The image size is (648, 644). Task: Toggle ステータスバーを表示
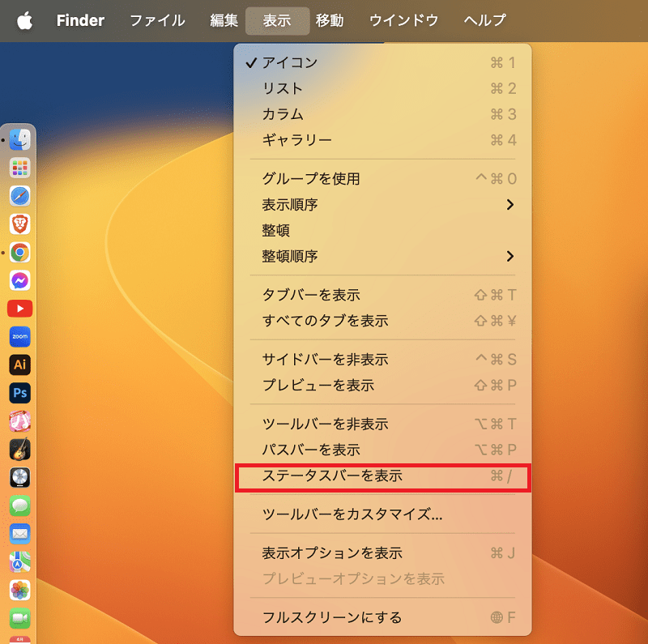pyautogui.click(x=382, y=476)
